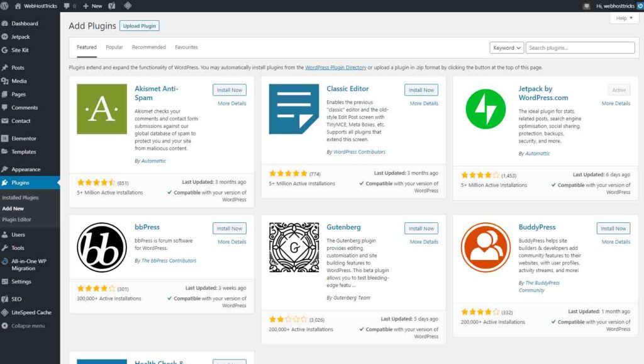
Task: Open the New content menu in admin bar
Action: [x=92, y=6]
